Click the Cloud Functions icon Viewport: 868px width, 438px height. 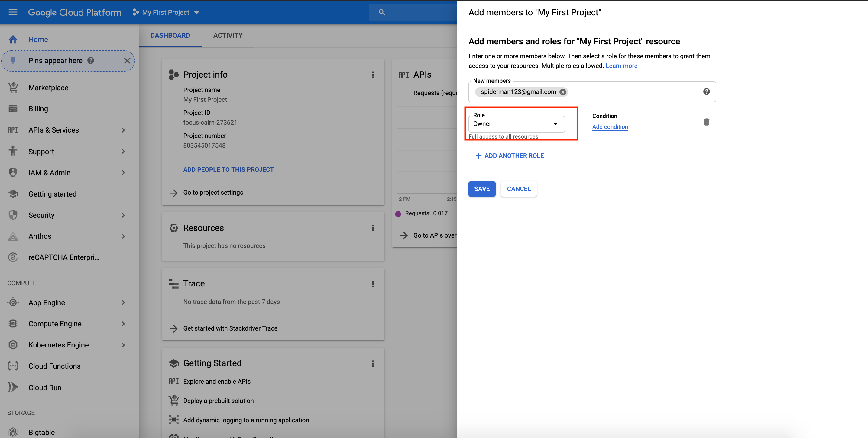(13, 366)
